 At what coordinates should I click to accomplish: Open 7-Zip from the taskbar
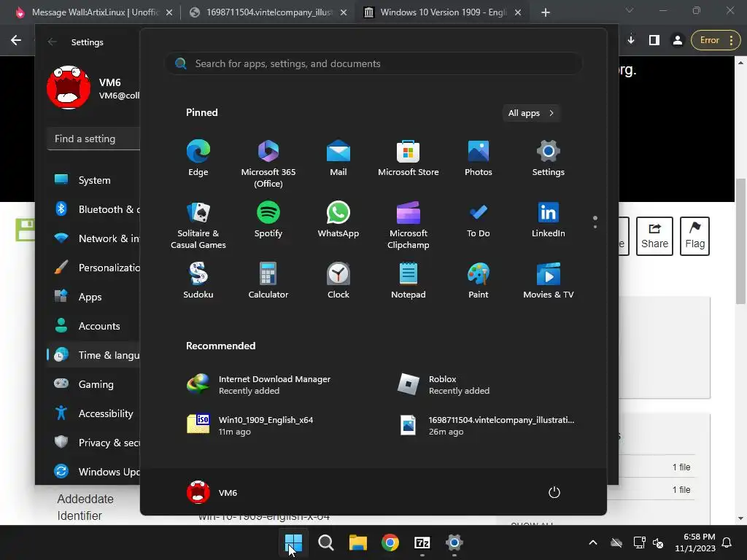click(422, 542)
